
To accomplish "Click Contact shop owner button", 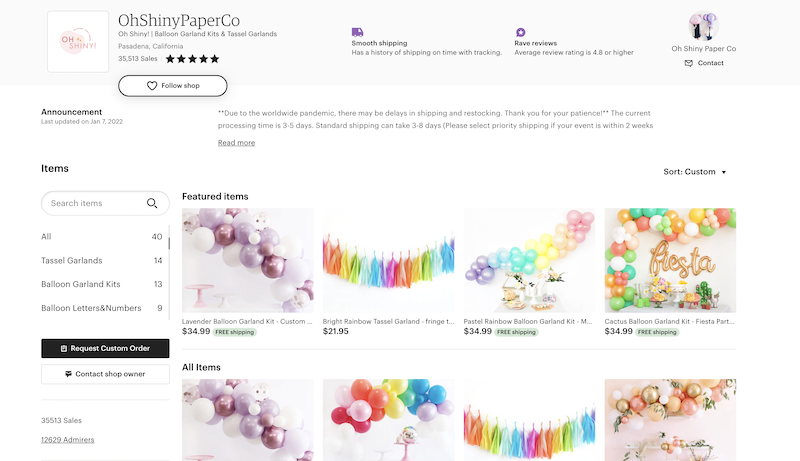I will 105,374.
